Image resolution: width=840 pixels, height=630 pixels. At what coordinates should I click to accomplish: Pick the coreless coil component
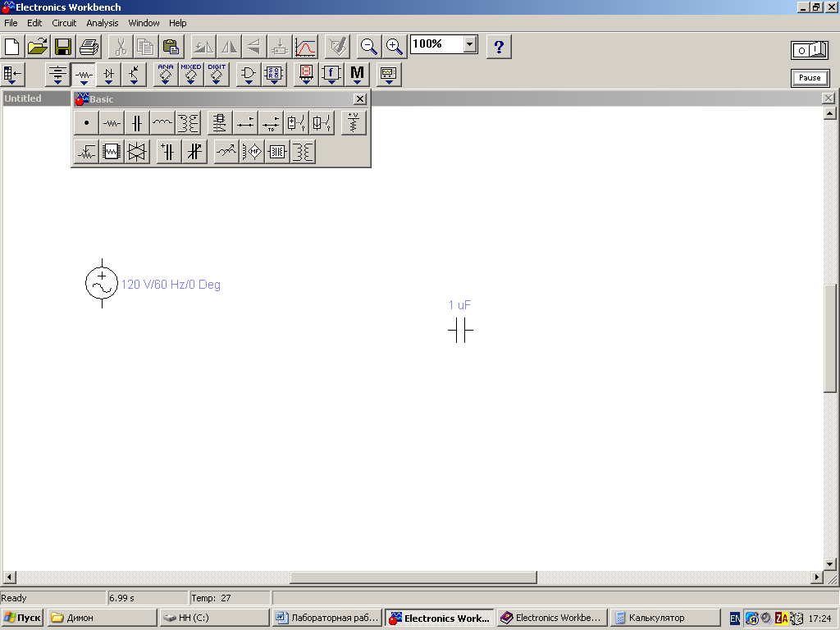point(252,152)
